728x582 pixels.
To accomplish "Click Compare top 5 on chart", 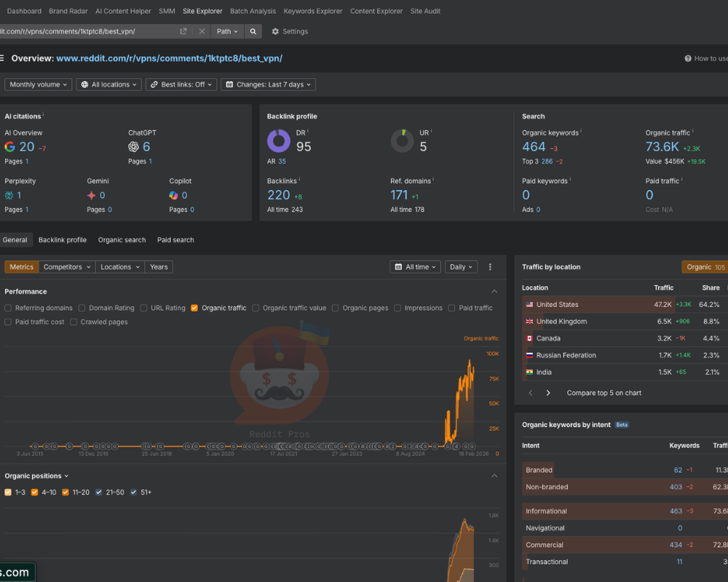I will (x=604, y=393).
